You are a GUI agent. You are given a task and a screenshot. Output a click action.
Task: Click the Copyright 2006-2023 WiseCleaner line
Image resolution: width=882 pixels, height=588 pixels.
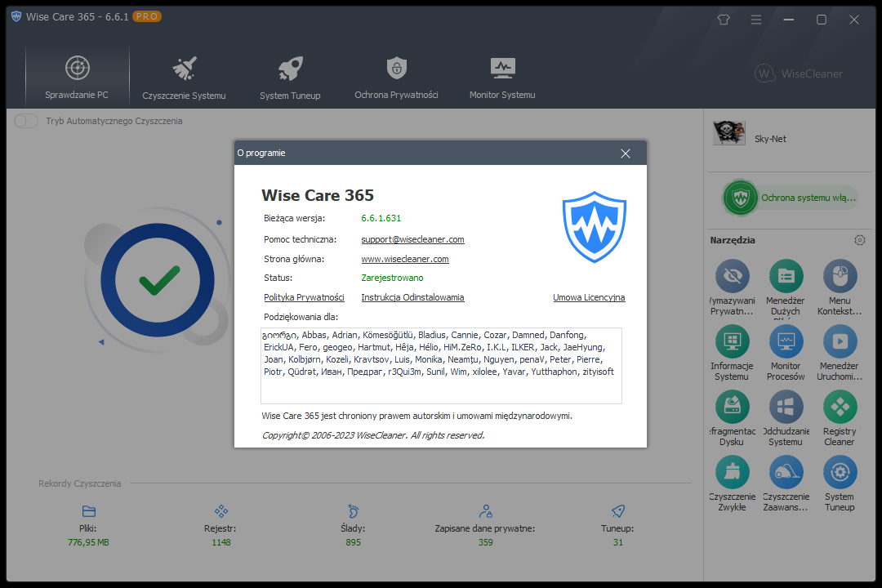point(373,435)
